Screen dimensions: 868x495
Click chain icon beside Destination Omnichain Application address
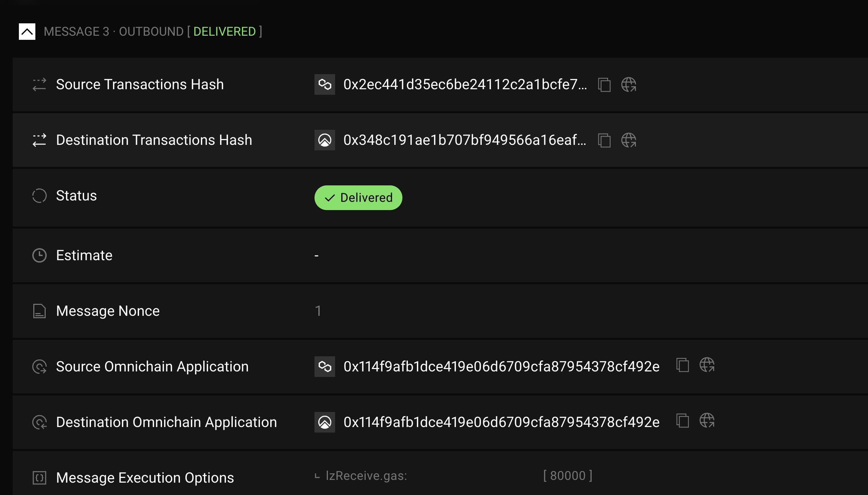[325, 422]
